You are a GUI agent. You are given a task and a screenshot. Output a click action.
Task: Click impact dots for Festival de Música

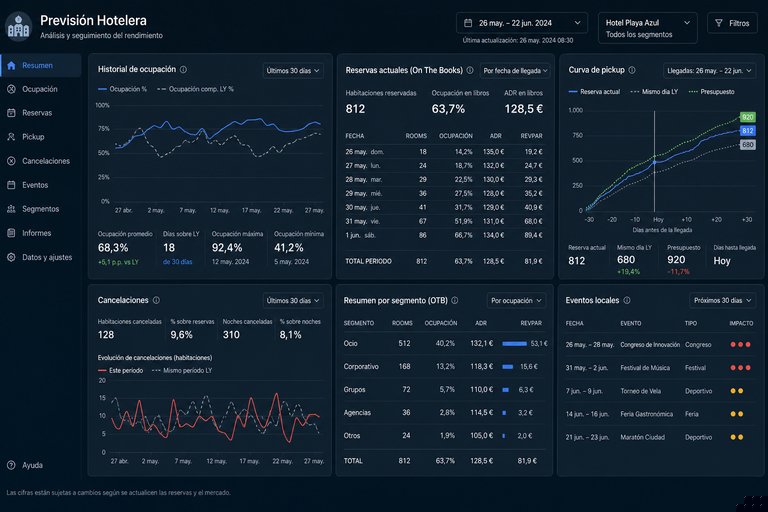pyautogui.click(x=741, y=367)
